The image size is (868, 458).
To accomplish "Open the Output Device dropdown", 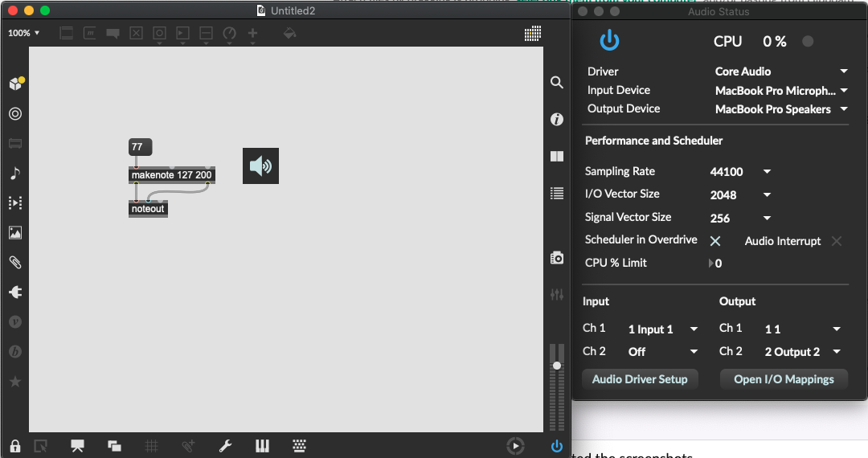I will [781, 109].
